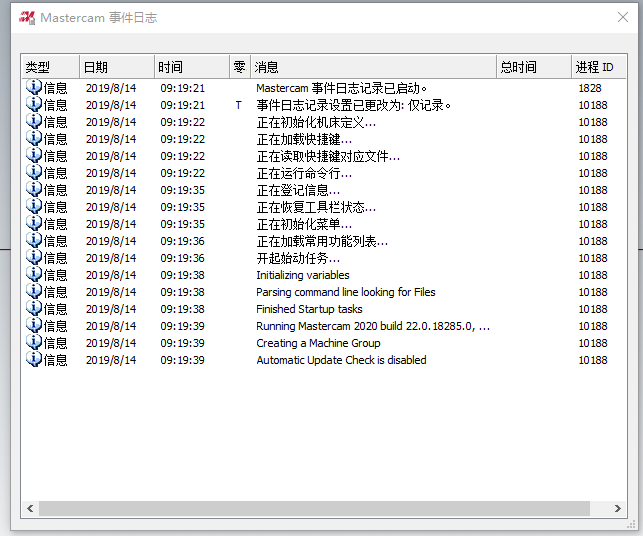
Task: Click the Mastercam logo icon in title bar
Action: click(x=27, y=18)
